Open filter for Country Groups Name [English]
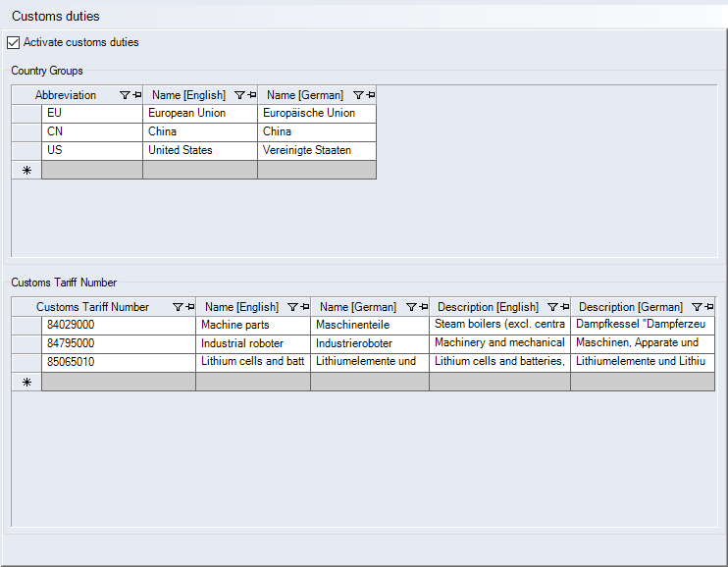 pyautogui.click(x=239, y=95)
